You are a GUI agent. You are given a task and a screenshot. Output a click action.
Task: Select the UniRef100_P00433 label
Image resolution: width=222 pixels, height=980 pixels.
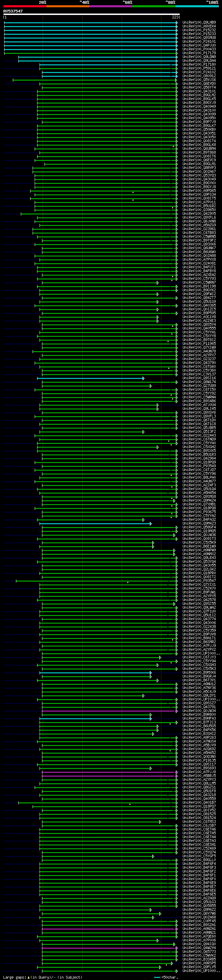199,49
